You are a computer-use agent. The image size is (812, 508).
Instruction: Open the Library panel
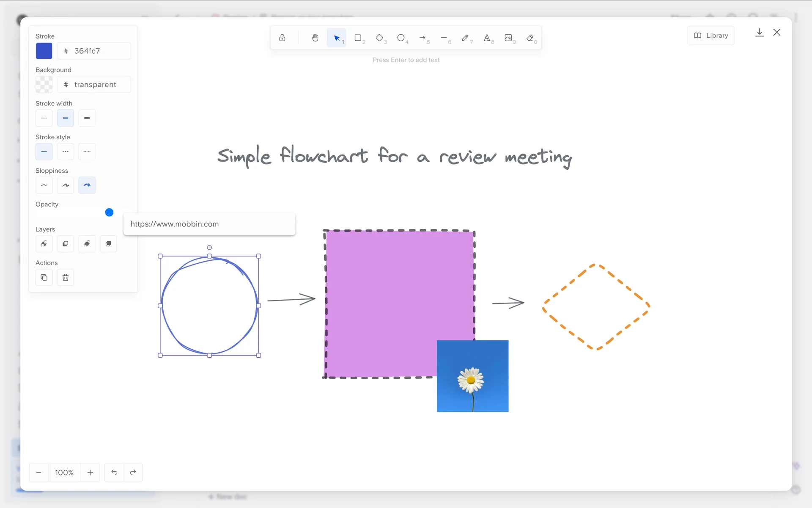coord(711,36)
